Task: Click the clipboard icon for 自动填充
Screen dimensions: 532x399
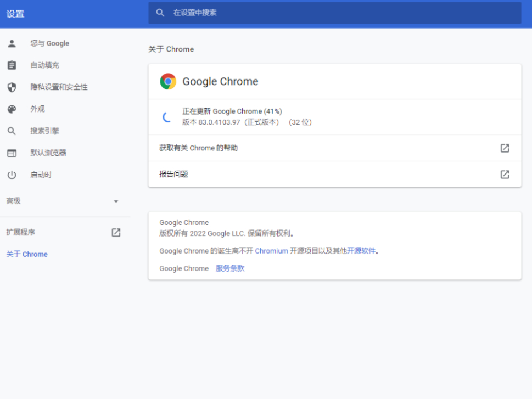Action: click(12, 65)
